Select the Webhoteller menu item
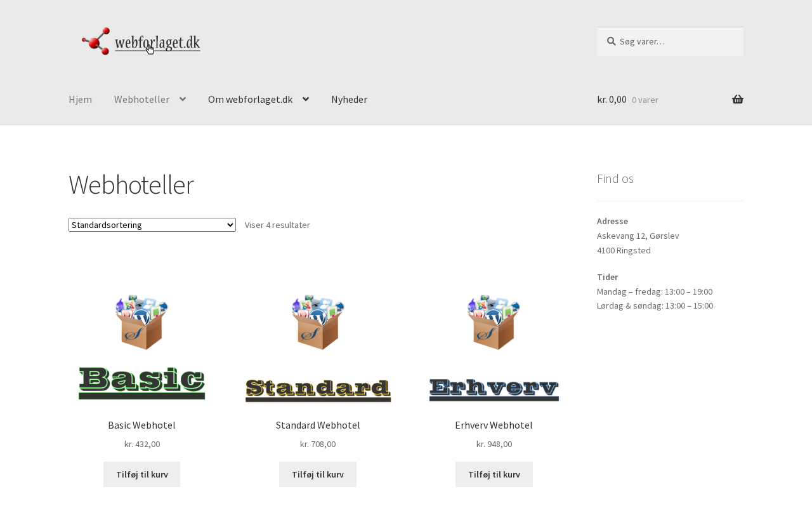The height and width of the screenshot is (508, 812). (141, 99)
